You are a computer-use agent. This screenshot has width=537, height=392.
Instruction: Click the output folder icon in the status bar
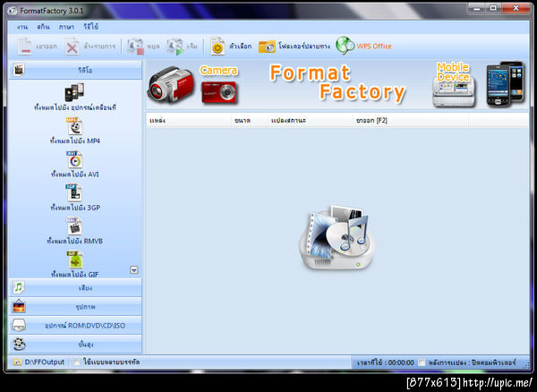[17, 362]
